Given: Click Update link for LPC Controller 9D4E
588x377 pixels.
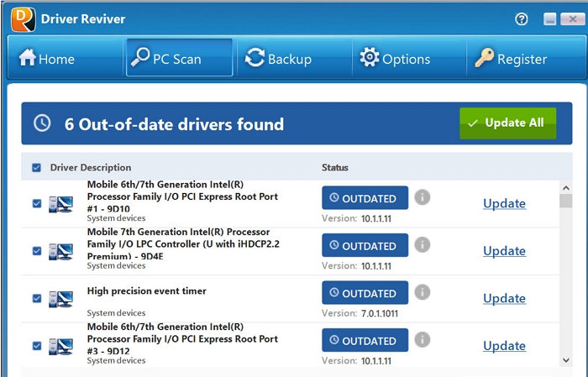Looking at the screenshot, I should coord(504,251).
